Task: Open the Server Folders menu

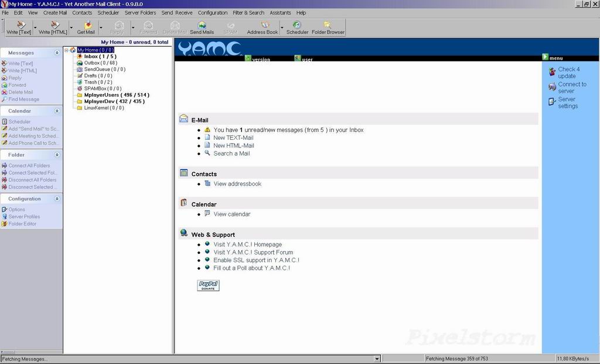Action: (x=141, y=13)
